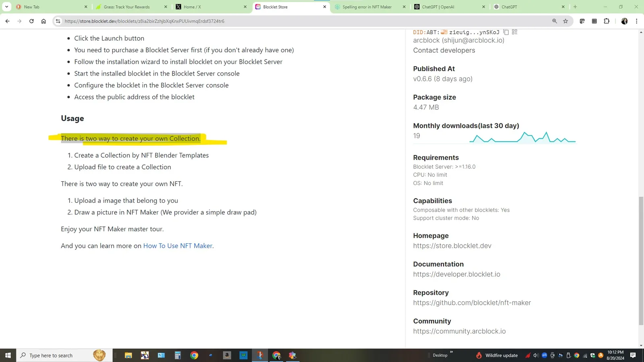Click 'Enjoy your NFT Maker master tour.' text

[112, 229]
